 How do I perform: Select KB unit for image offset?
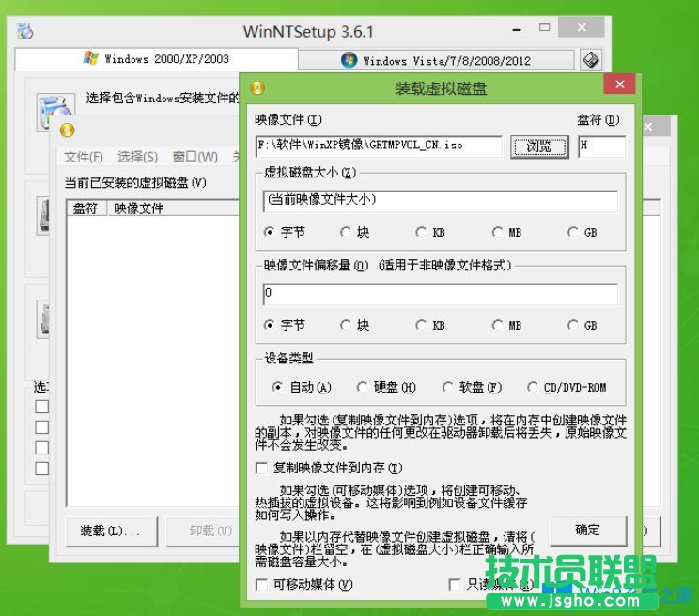pyautogui.click(x=430, y=325)
